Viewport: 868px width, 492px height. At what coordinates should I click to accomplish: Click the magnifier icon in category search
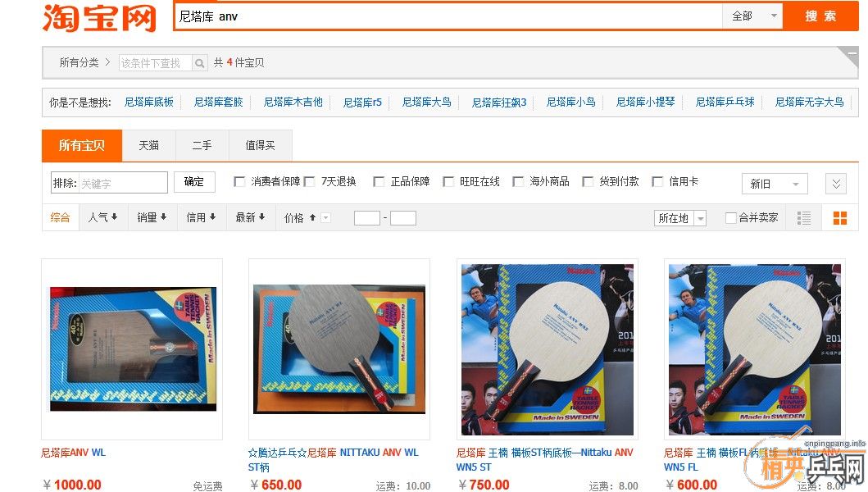(x=200, y=63)
